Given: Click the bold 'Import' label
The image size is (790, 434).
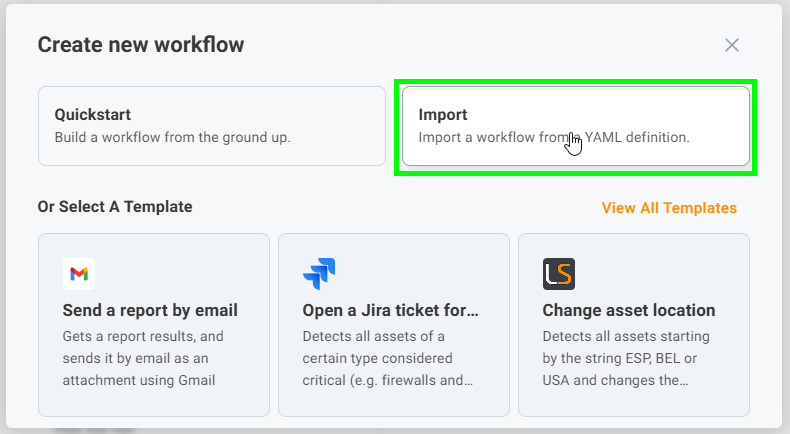Looking at the screenshot, I should [x=442, y=115].
